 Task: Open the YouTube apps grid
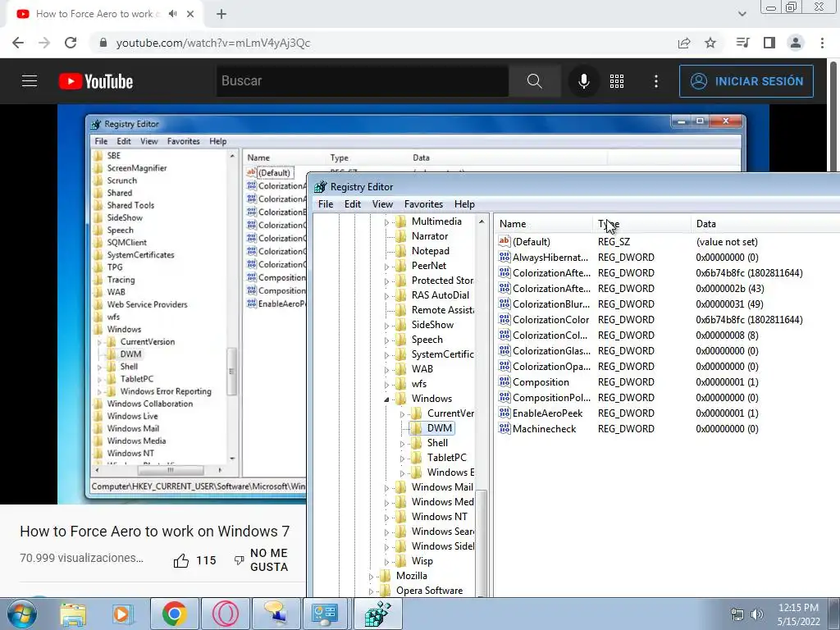point(617,81)
